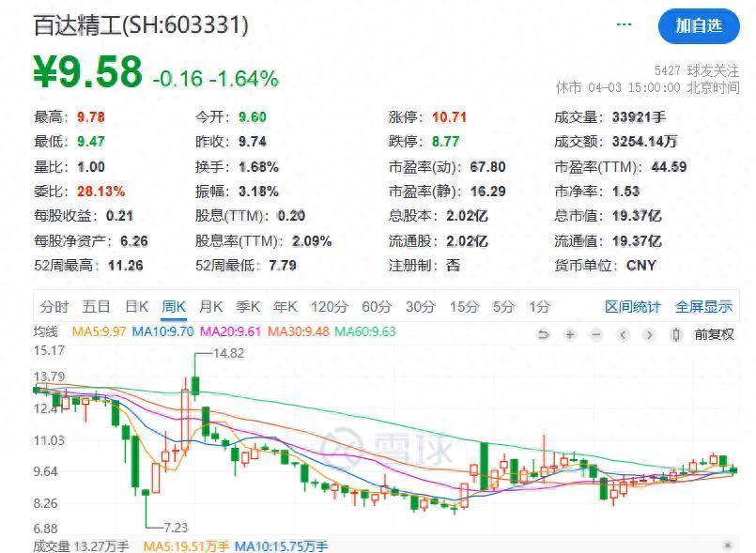Image resolution: width=756 pixels, height=553 pixels.
Task: Click the 最高 value 9.78
Action: [x=91, y=117]
